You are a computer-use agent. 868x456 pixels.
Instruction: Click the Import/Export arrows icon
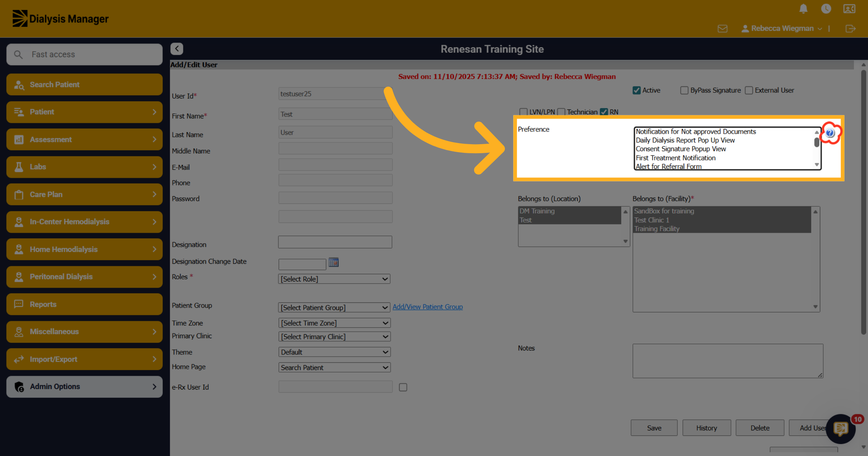19,359
